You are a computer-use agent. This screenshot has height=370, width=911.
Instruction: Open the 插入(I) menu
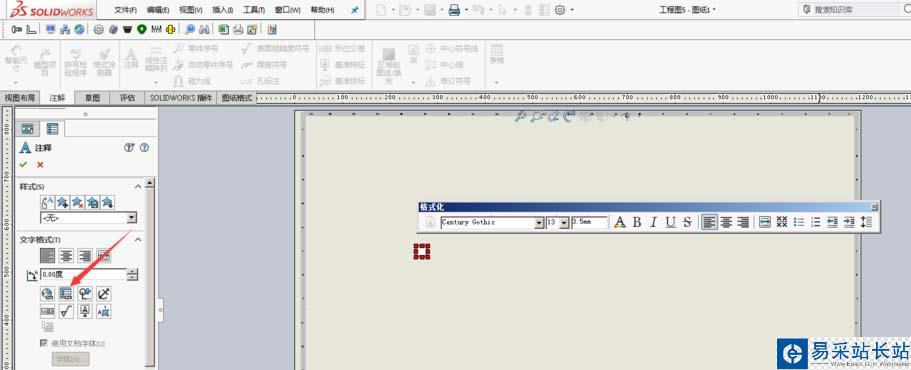click(223, 10)
